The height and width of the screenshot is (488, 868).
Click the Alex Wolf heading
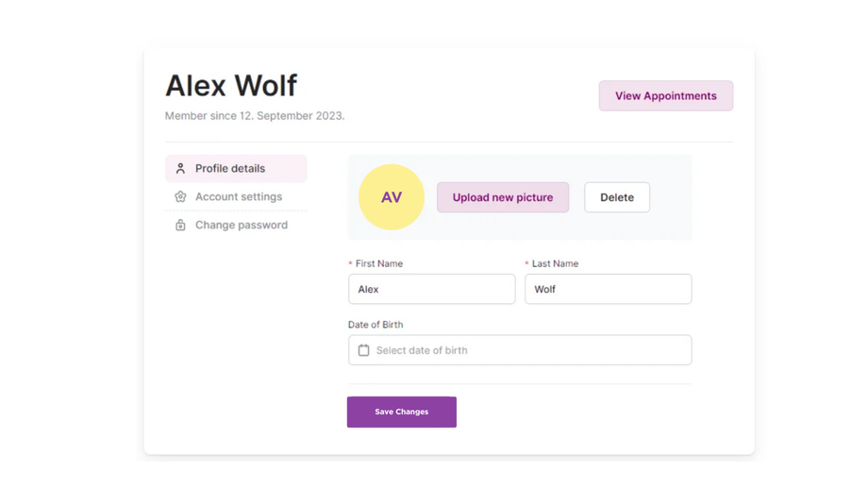click(x=231, y=85)
